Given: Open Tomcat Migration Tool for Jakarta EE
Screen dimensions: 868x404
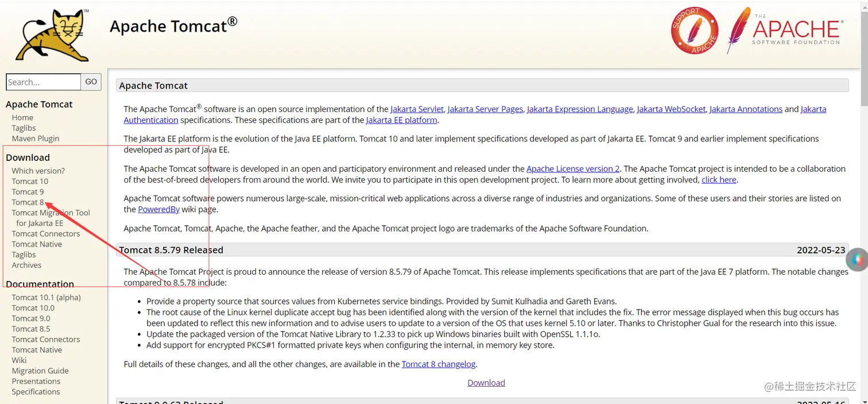Looking at the screenshot, I should tap(51, 218).
